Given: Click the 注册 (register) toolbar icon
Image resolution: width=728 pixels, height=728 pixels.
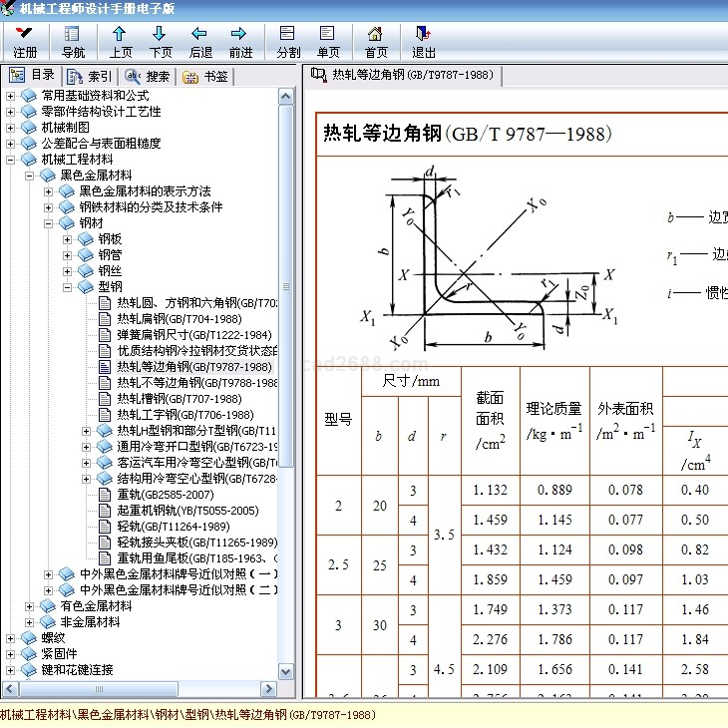Looking at the screenshot, I should click(x=25, y=34).
